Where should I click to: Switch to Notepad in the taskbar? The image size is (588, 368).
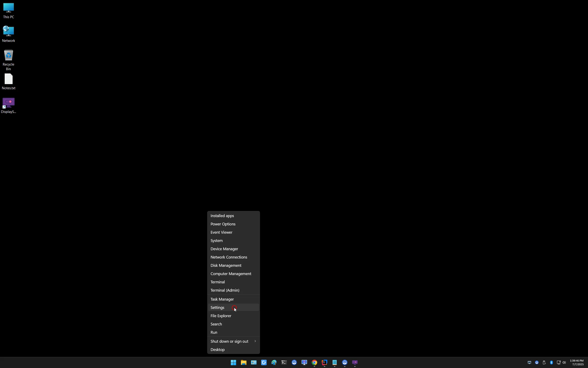click(x=335, y=363)
